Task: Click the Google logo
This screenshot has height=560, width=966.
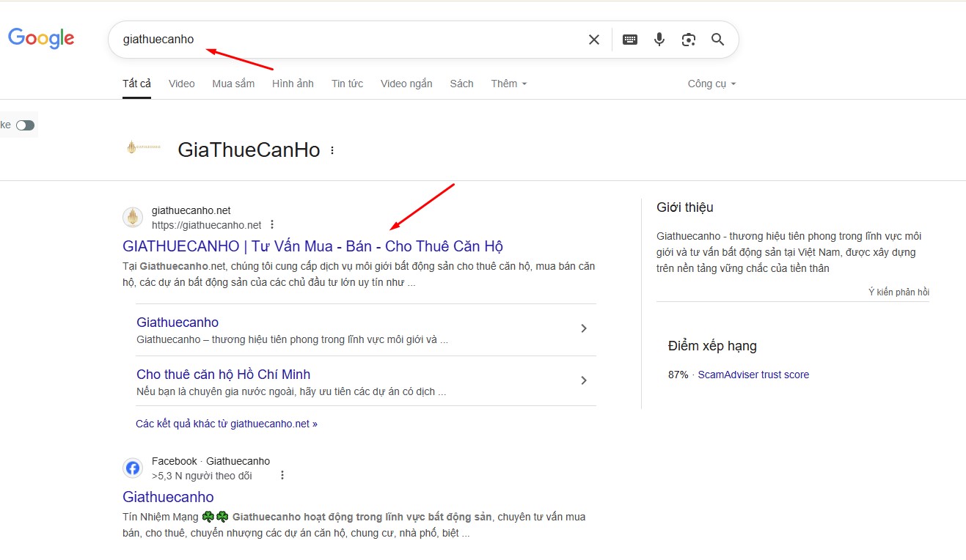Action: pos(40,38)
